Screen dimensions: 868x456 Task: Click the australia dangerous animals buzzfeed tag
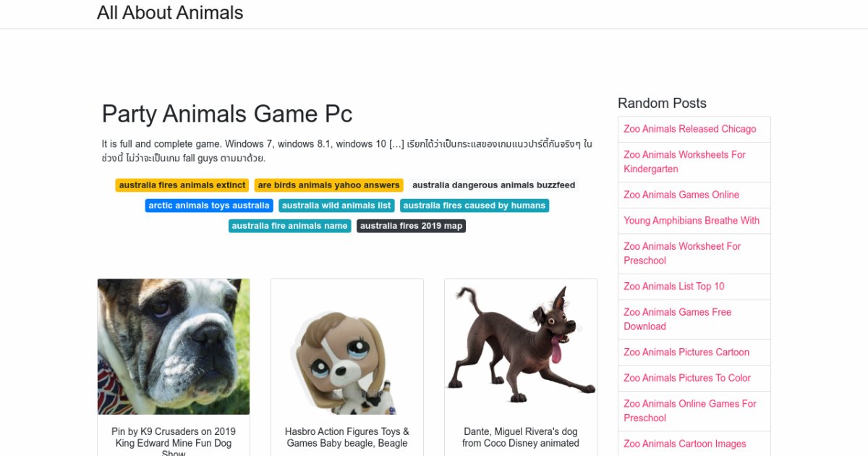[x=493, y=185]
